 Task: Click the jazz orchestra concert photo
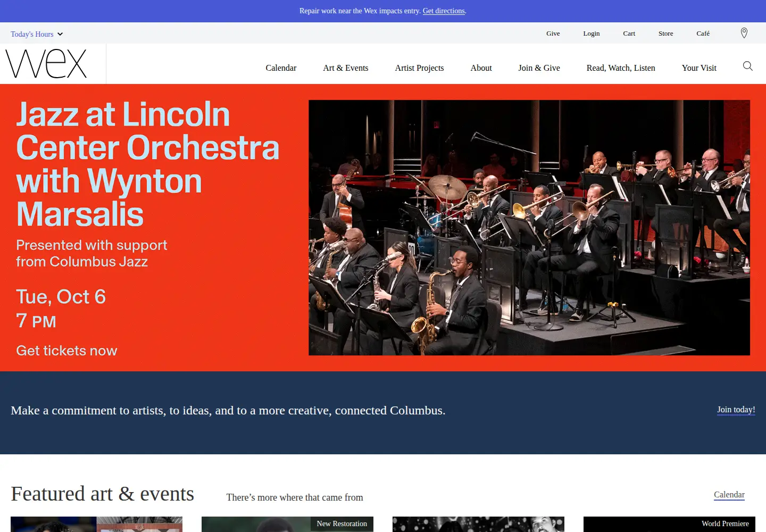pos(529,228)
